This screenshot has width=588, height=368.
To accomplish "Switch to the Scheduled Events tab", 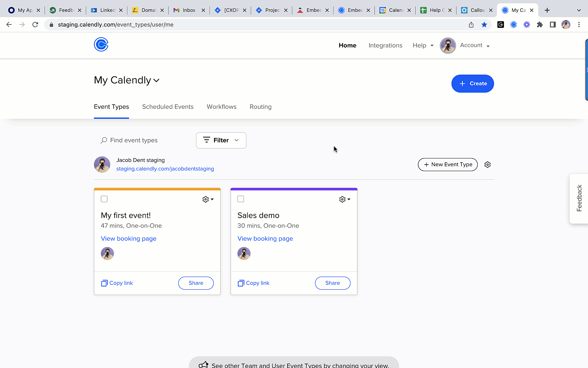I will click(168, 107).
